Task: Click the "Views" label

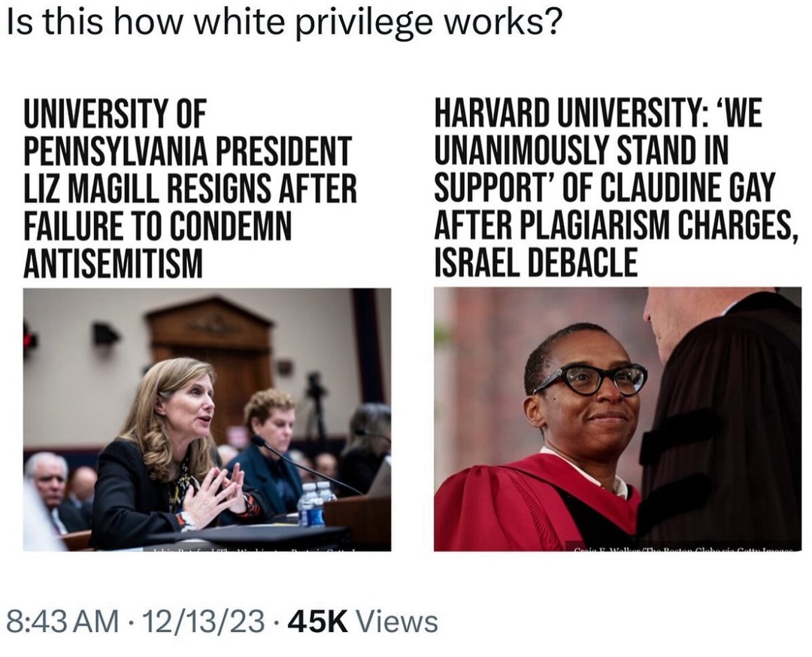Action: 395,621
